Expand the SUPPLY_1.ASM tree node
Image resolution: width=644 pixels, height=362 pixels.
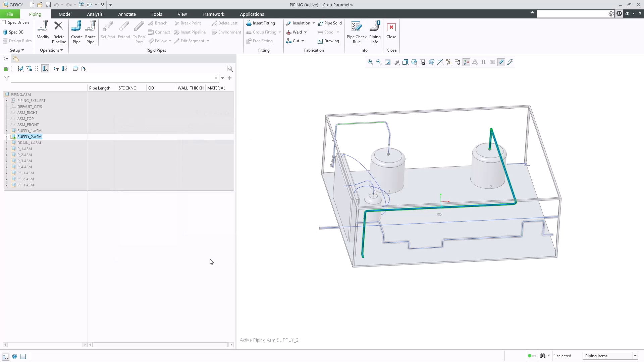(6, 131)
